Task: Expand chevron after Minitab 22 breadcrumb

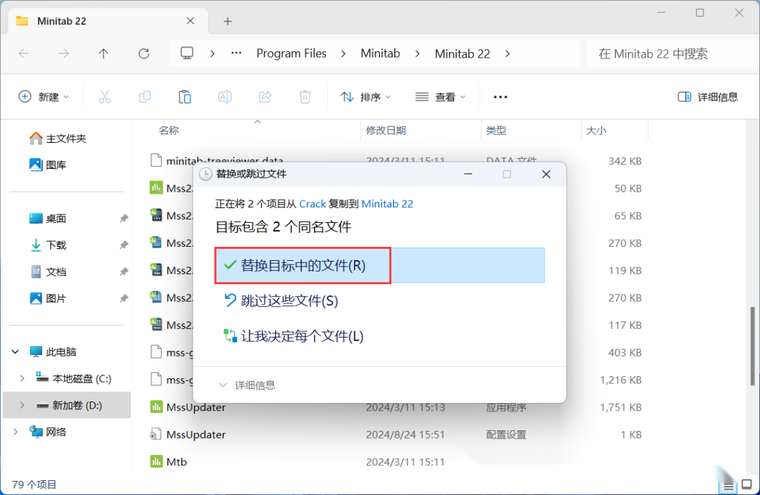Action: (507, 53)
